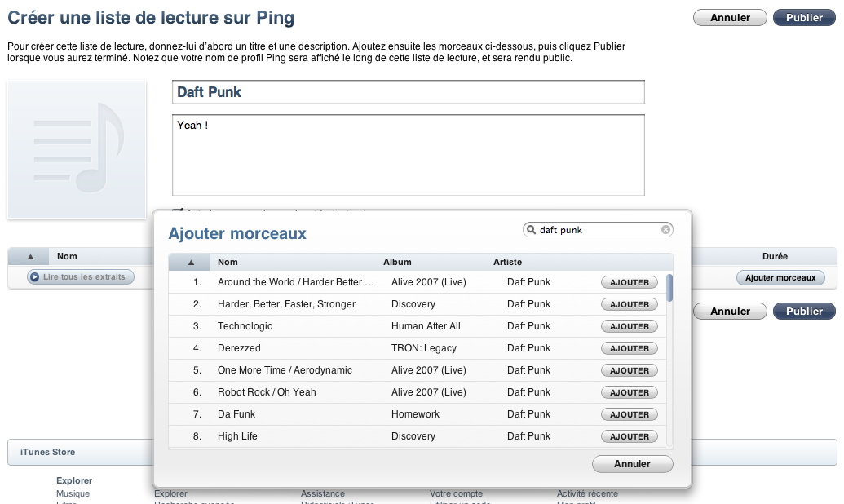Screen dimensions: 844x504
Task: Focus the playlist title field containing Daft Punk
Action: click(x=408, y=92)
